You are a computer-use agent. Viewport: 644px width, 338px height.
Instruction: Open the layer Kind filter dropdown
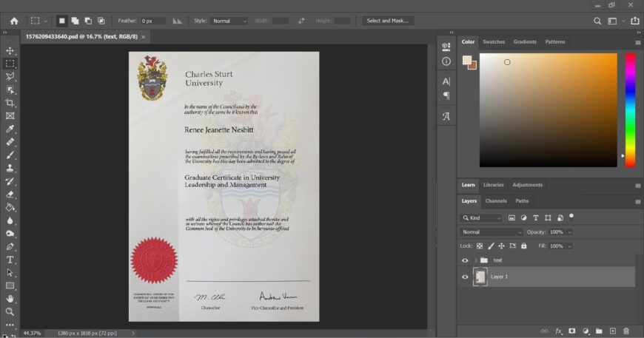pyautogui.click(x=481, y=217)
